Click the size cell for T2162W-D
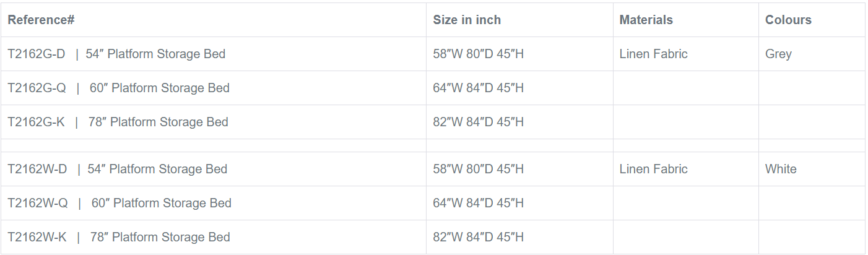Image resolution: width=868 pixels, height=255 pixels. point(479,169)
